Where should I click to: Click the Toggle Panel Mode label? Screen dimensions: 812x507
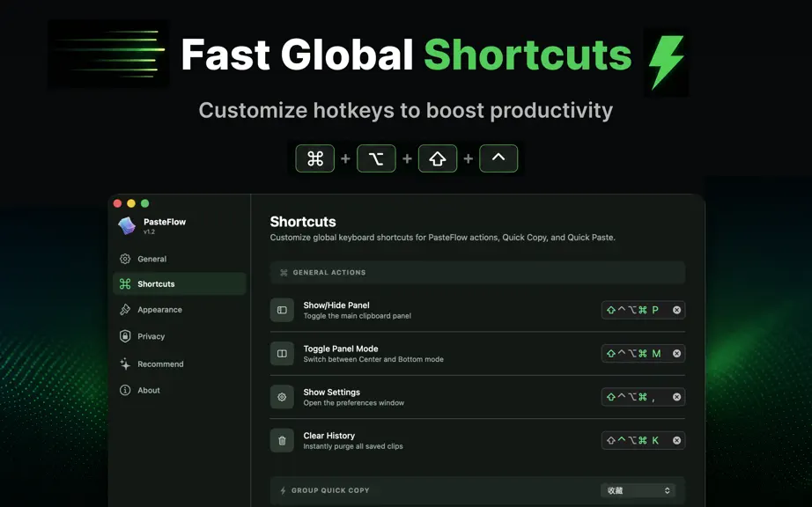pyautogui.click(x=341, y=349)
